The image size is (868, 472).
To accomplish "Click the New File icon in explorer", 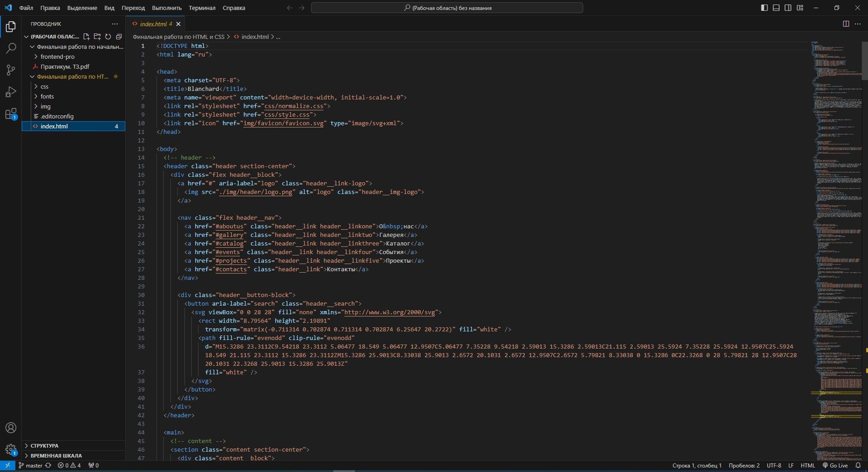I will [x=86, y=37].
